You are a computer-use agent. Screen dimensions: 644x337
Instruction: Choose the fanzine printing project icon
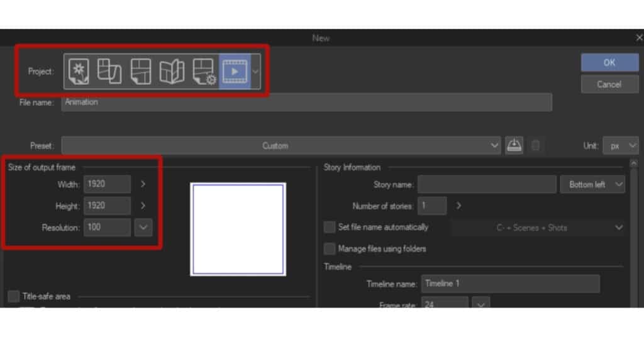pos(172,72)
